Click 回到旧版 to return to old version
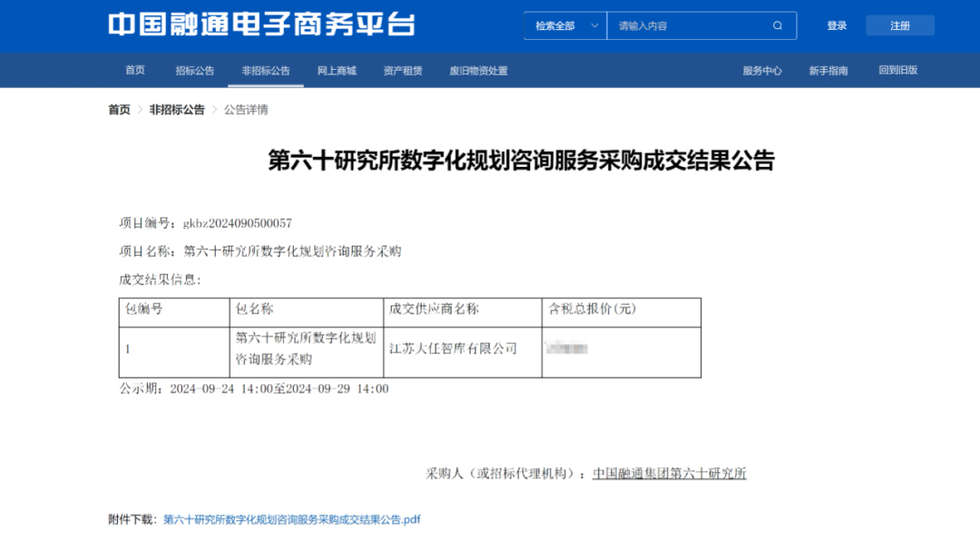 point(898,70)
